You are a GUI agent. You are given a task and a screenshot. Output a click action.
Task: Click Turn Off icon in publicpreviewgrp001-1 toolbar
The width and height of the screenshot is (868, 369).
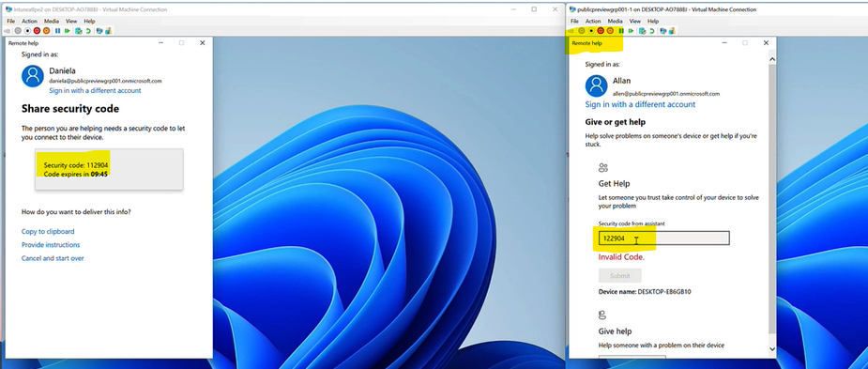[x=591, y=30]
